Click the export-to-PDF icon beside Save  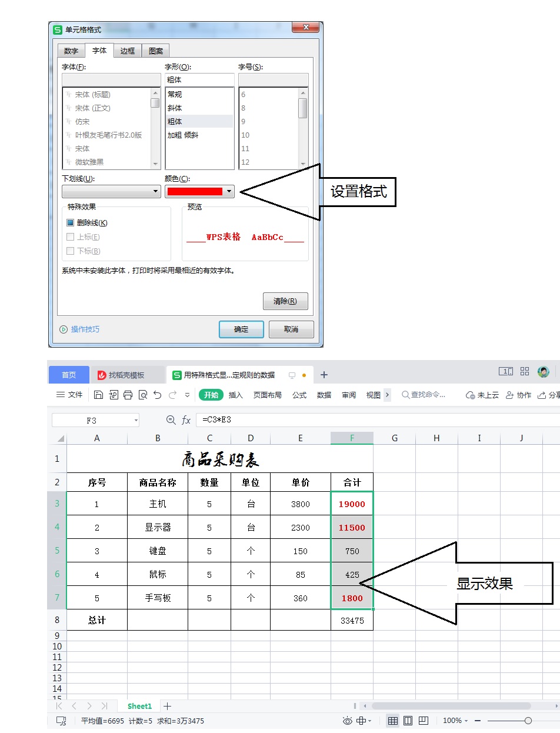tap(113, 395)
